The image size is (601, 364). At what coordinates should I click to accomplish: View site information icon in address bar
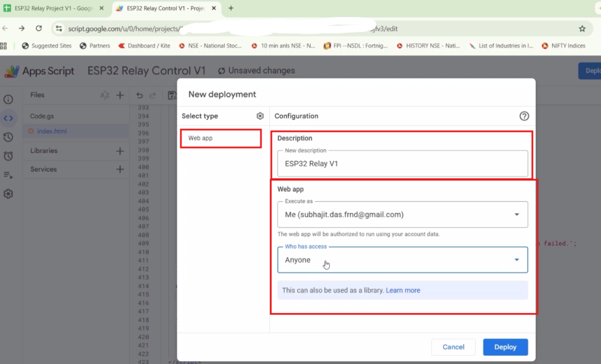click(x=59, y=28)
